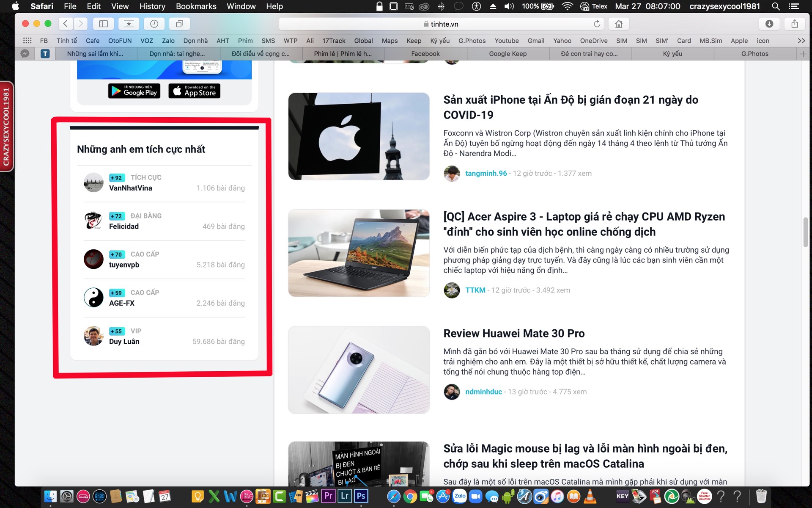Open VanNhatVina's profile
Screen dimensions: 812x508
click(x=131, y=188)
